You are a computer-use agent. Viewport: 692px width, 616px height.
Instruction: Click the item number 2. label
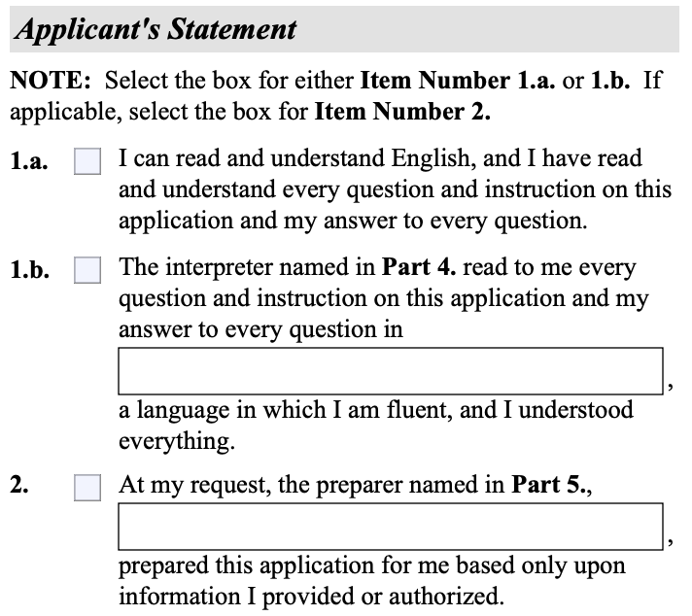(19, 486)
